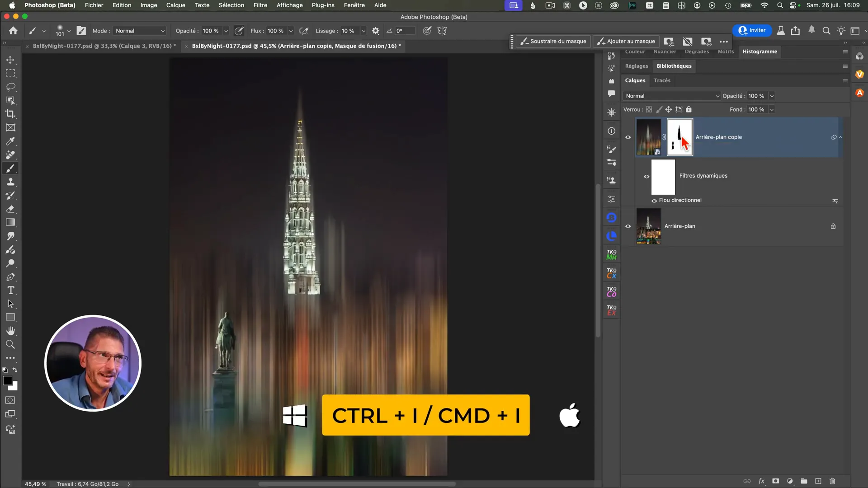868x488 pixels.
Task: Toggle symmetry painting options
Action: point(442,31)
